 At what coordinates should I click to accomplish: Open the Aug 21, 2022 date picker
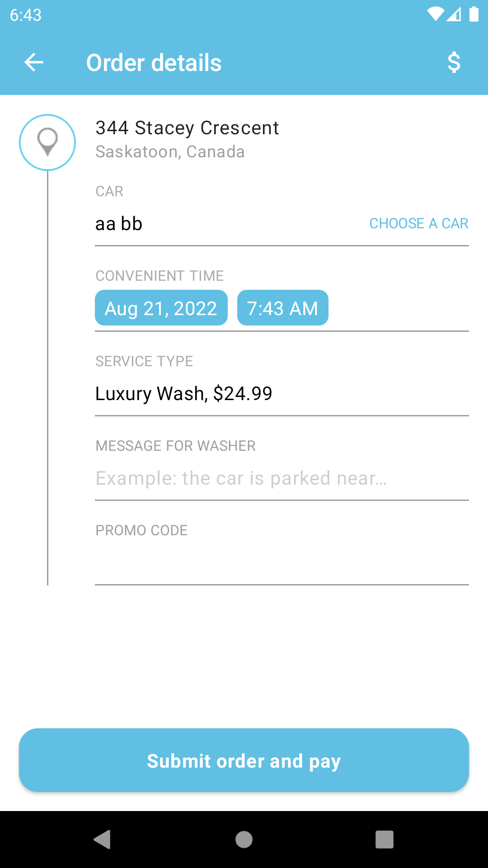161,308
